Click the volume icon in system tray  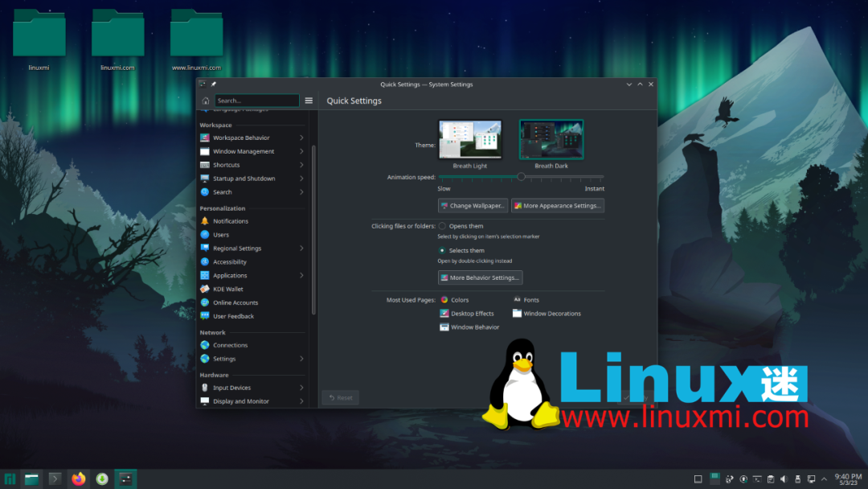coord(784,479)
